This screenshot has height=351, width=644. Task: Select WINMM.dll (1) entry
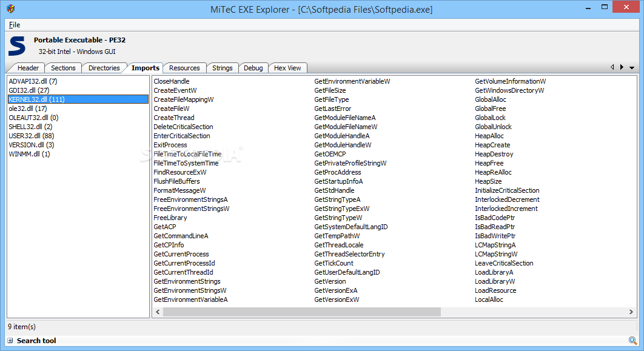(29, 154)
